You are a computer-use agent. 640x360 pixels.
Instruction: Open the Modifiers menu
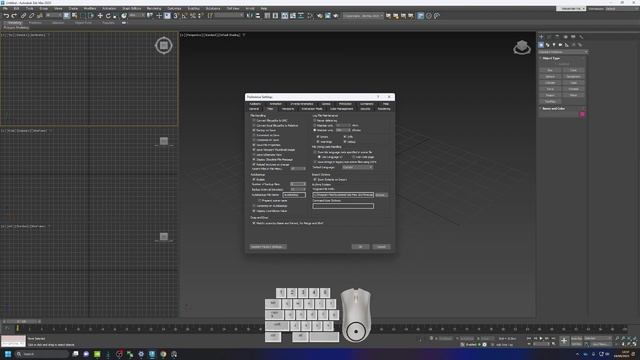pyautogui.click(x=90, y=9)
